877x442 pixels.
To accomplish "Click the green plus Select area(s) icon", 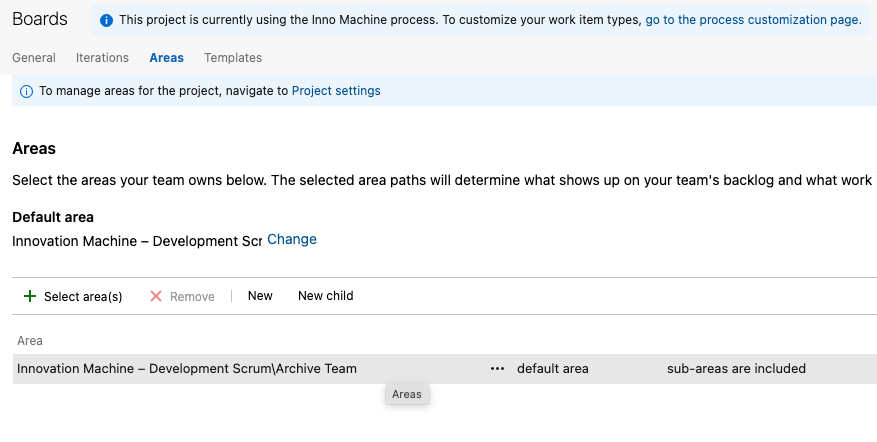I will [30, 296].
